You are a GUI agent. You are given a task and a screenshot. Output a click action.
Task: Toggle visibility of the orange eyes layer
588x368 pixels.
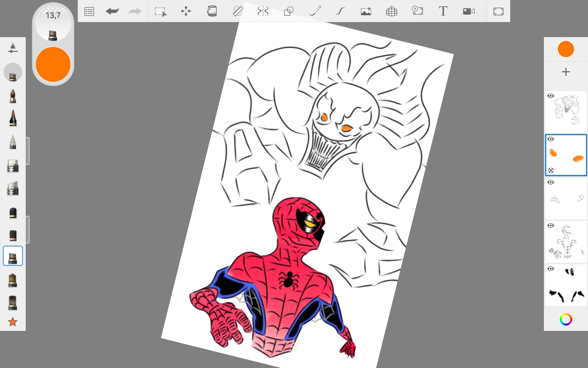(551, 139)
